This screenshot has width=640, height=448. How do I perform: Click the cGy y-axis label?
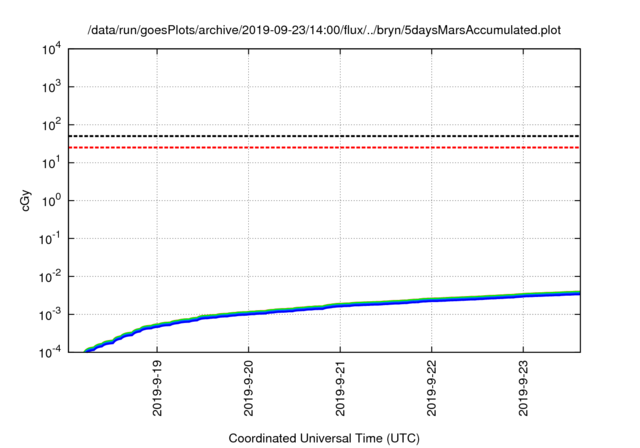tap(25, 200)
